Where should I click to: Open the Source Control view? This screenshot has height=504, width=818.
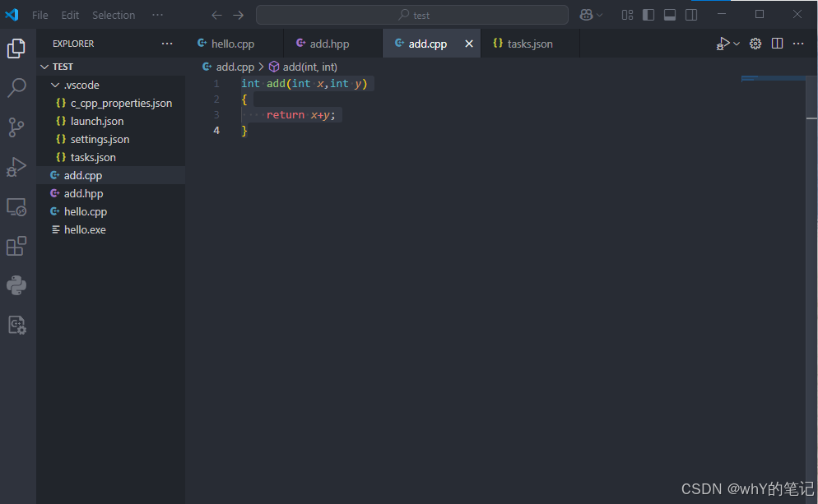click(16, 127)
